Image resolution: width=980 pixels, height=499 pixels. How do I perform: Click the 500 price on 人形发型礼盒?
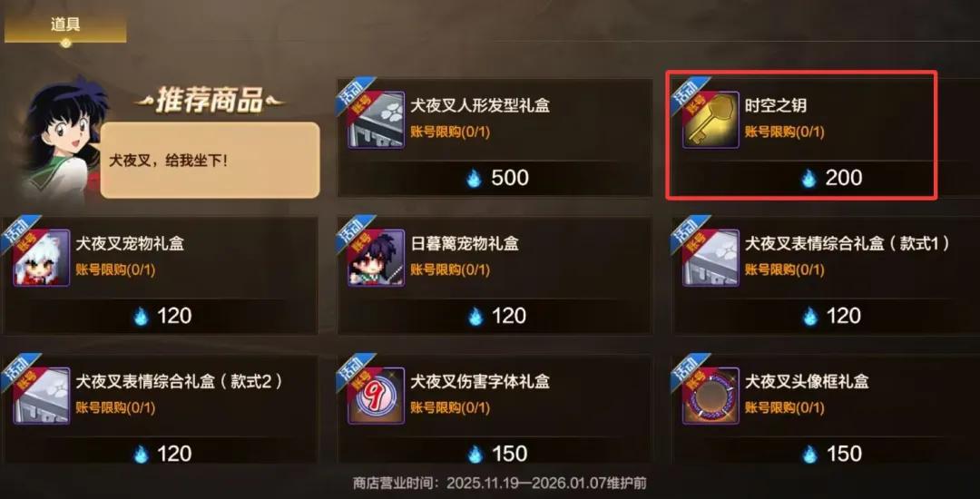(x=497, y=178)
